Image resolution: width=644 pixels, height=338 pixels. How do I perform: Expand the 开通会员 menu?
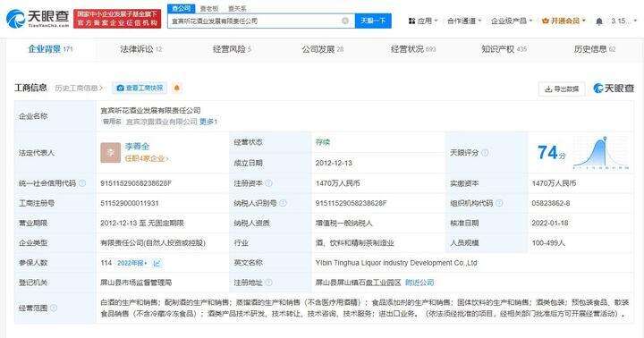click(563, 21)
